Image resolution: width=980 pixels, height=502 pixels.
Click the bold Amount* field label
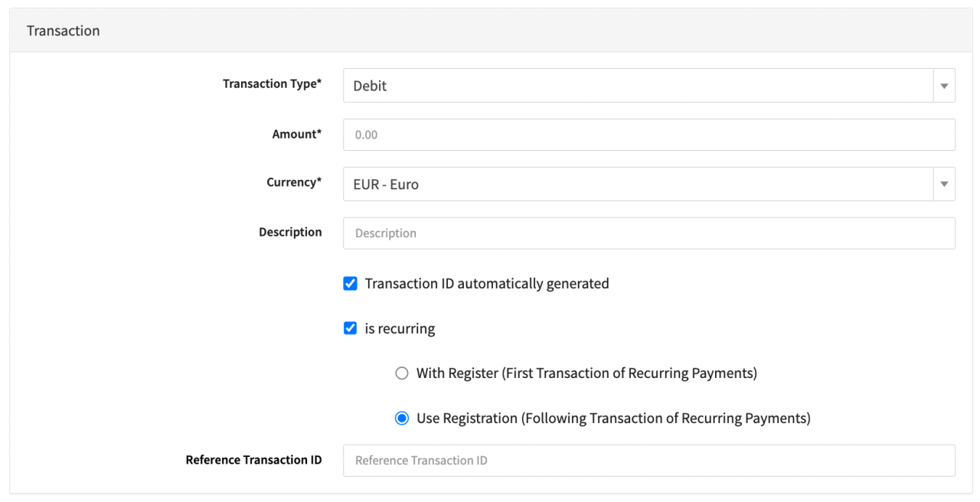[297, 134]
